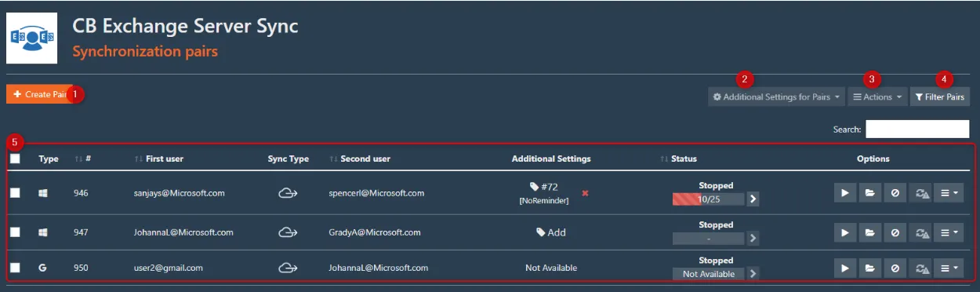Click second user spencerl@Microsoft.com

(x=377, y=193)
